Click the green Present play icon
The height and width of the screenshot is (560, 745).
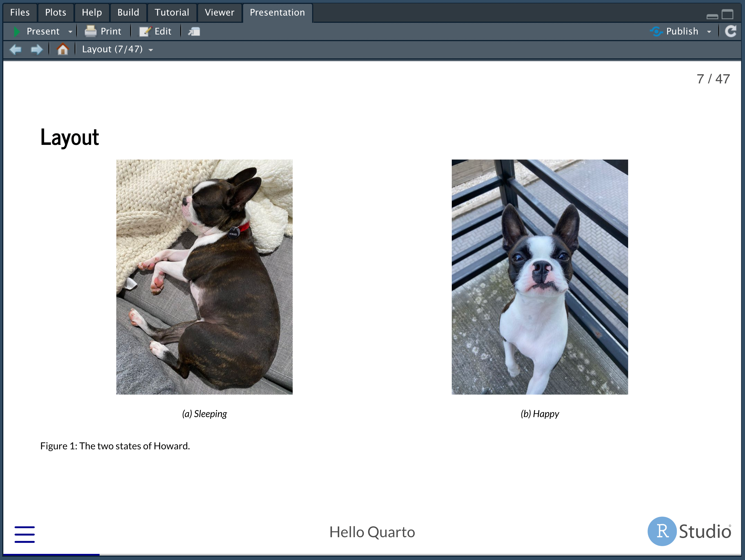coord(16,31)
